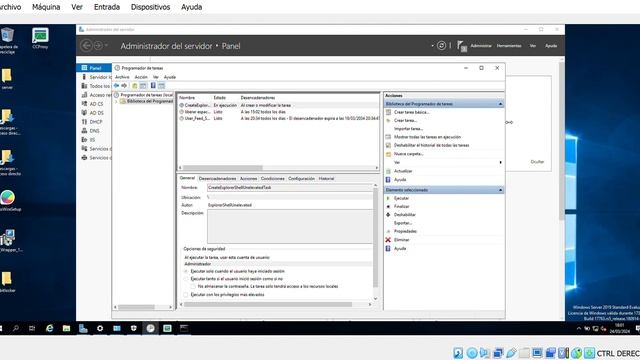The width and height of the screenshot is (640, 360).
Task: Select AD DS in Server Manager sidebar
Action: (96, 113)
